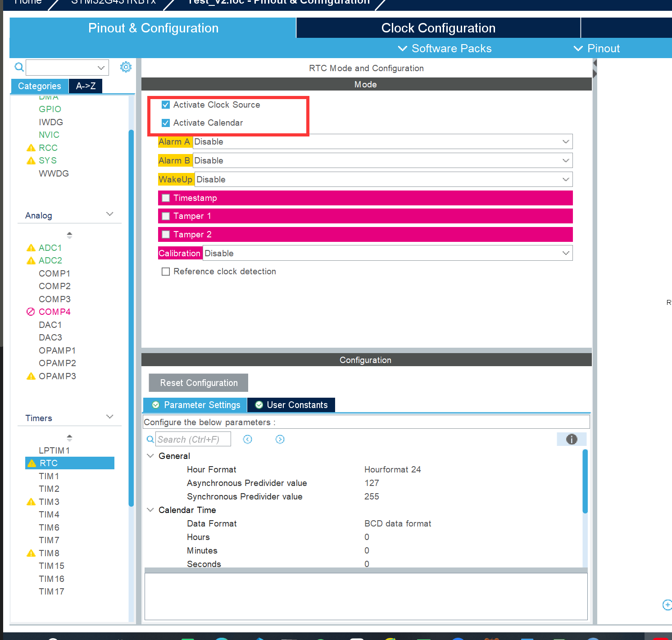Click the warning icon next to RCC

point(31,148)
